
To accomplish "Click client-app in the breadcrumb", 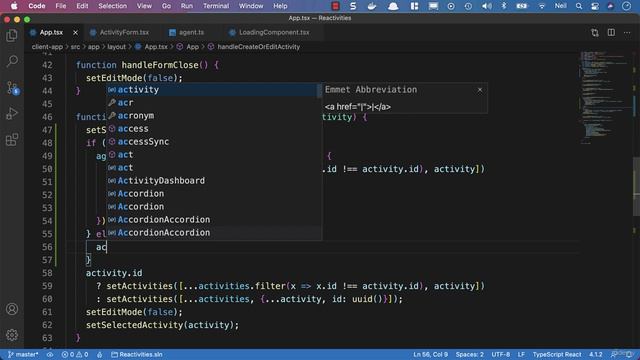I will click(47, 47).
